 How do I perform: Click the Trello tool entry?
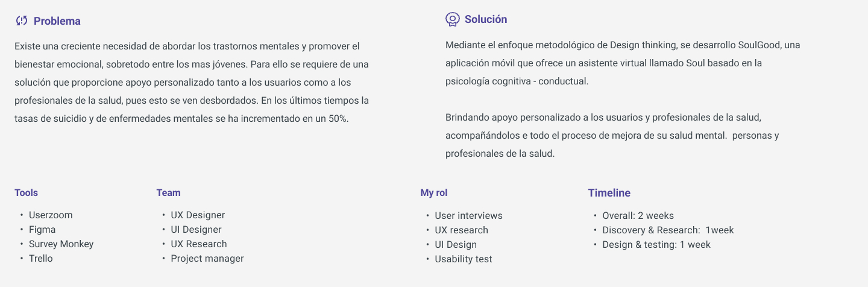[41, 259]
